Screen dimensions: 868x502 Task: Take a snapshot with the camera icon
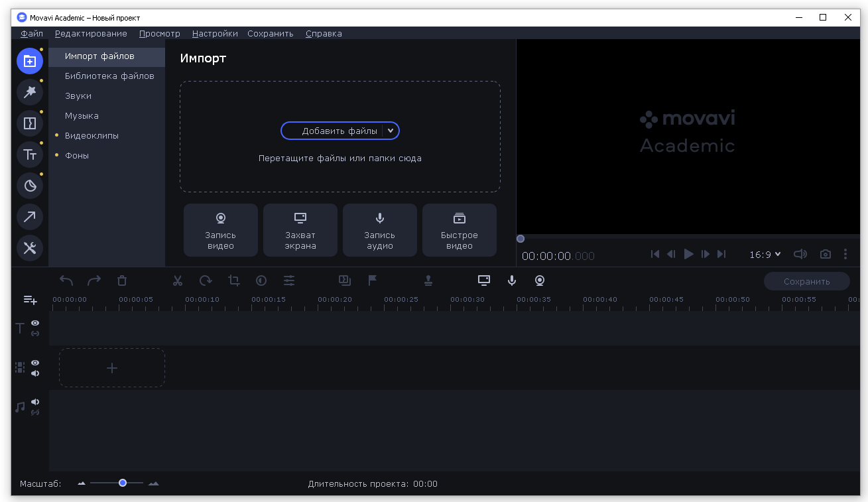[826, 254]
